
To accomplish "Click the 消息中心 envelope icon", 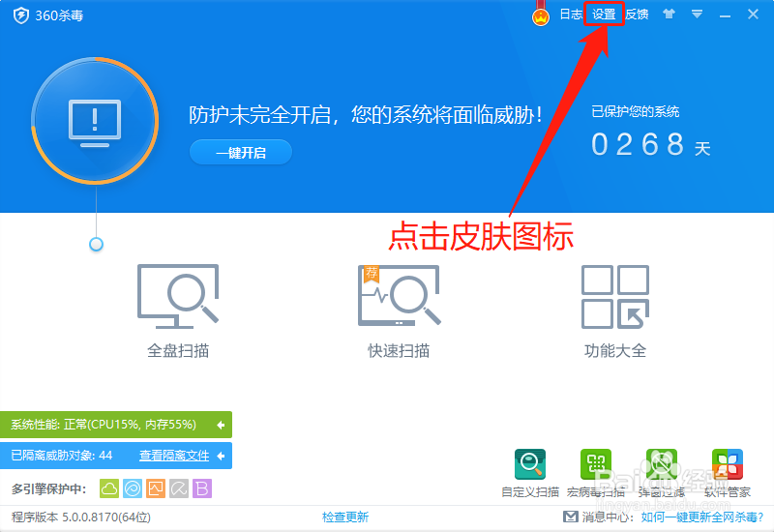I will (570, 517).
